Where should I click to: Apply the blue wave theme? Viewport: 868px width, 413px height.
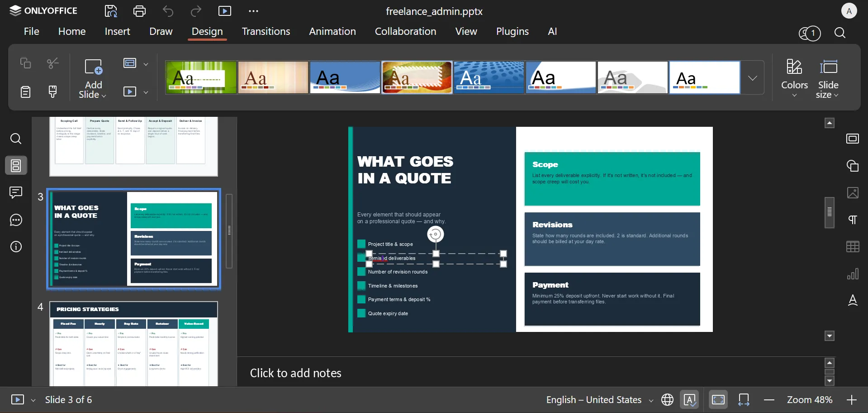[x=345, y=78]
